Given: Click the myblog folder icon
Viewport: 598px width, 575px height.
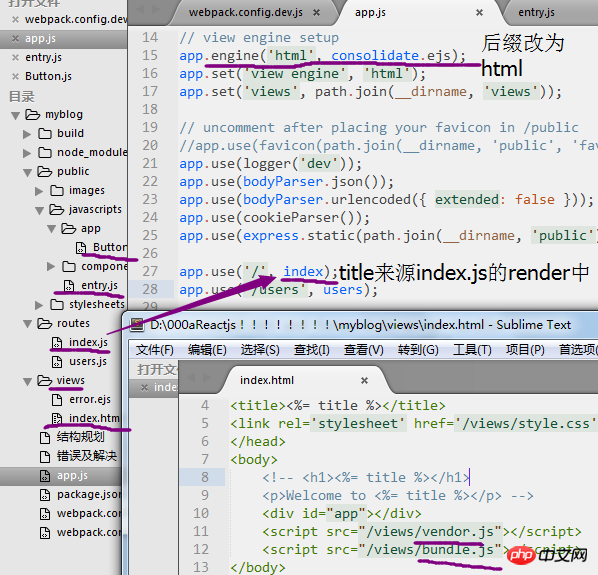Looking at the screenshot, I should (32, 114).
